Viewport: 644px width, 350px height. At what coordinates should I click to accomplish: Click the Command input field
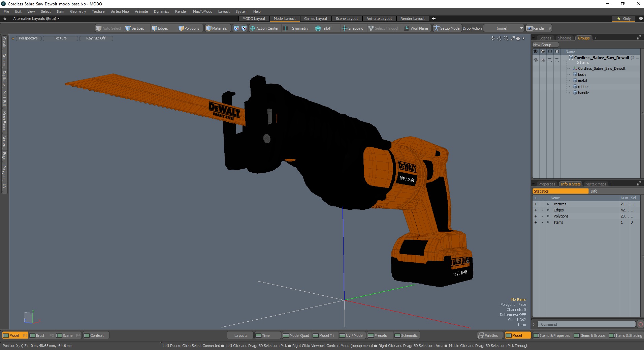586,324
